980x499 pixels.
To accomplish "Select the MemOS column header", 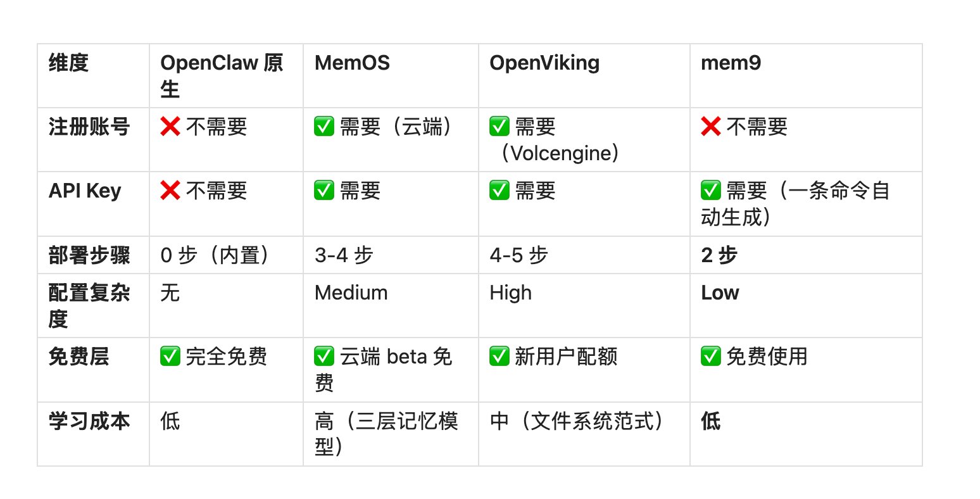I will pyautogui.click(x=352, y=63).
